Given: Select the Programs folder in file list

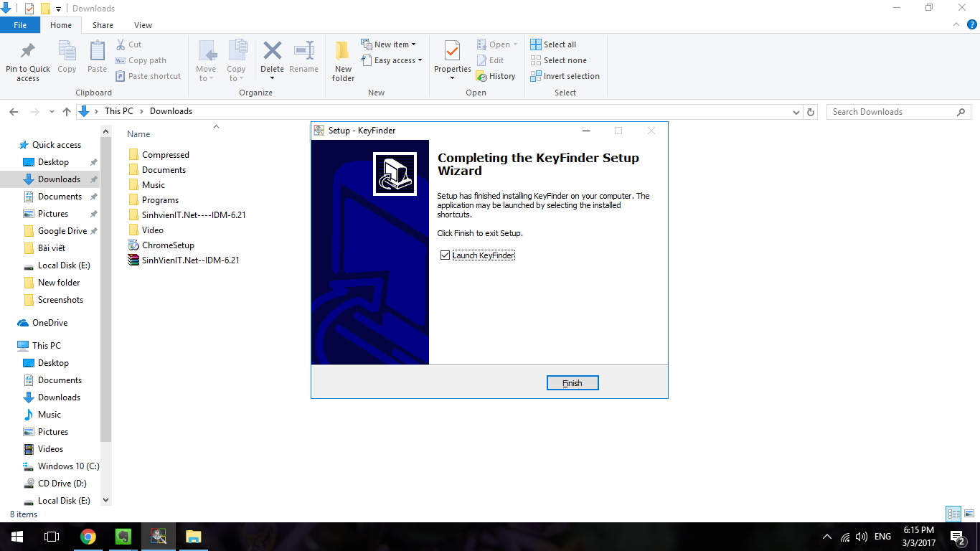Looking at the screenshot, I should (x=154, y=200).
